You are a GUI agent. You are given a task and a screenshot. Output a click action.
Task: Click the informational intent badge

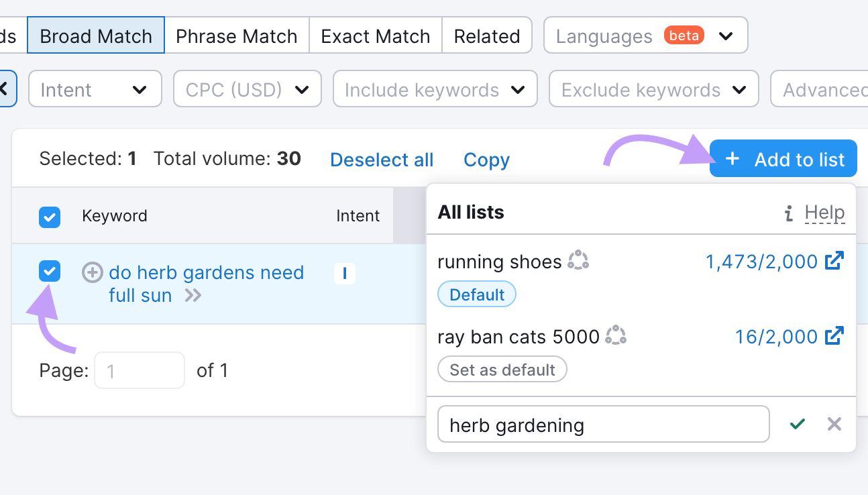344,274
